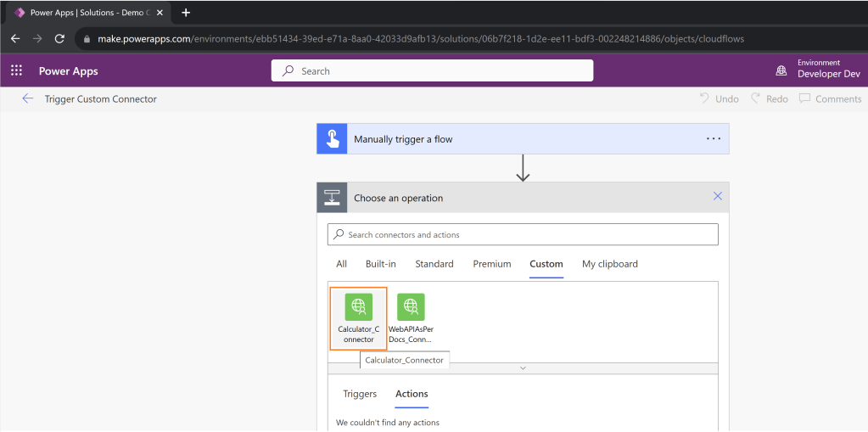Image resolution: width=868 pixels, height=432 pixels.
Task: Switch to the Triggers tab
Action: [360, 394]
